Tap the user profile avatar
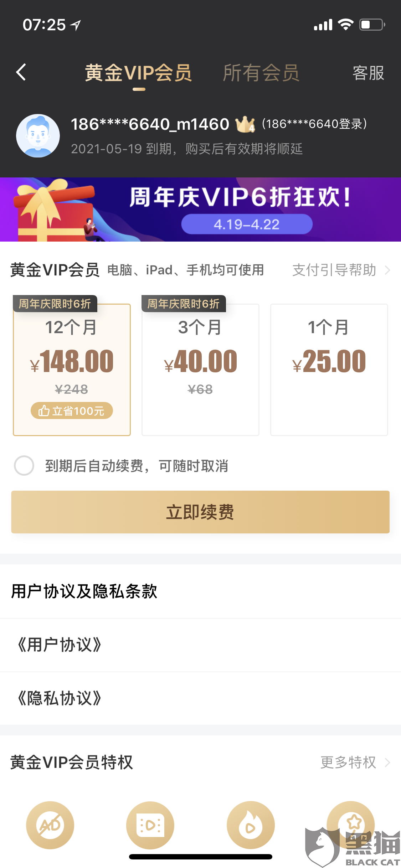Image resolution: width=401 pixels, height=868 pixels. coord(38,136)
